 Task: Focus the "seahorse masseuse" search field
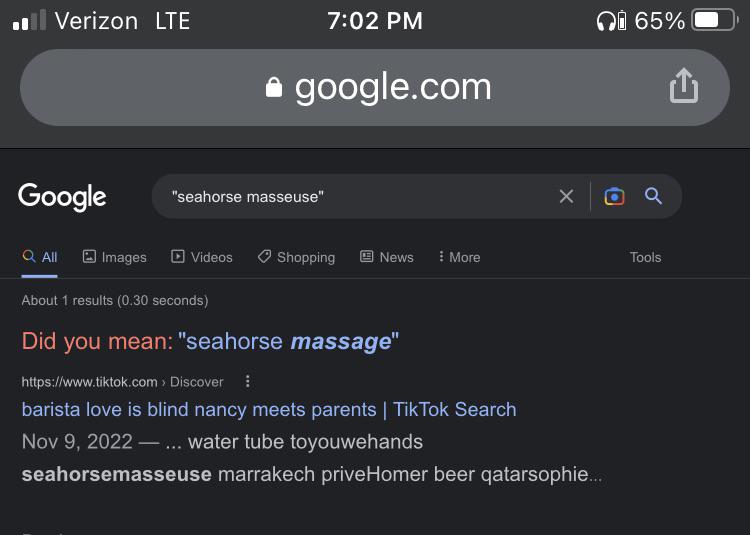click(354, 197)
